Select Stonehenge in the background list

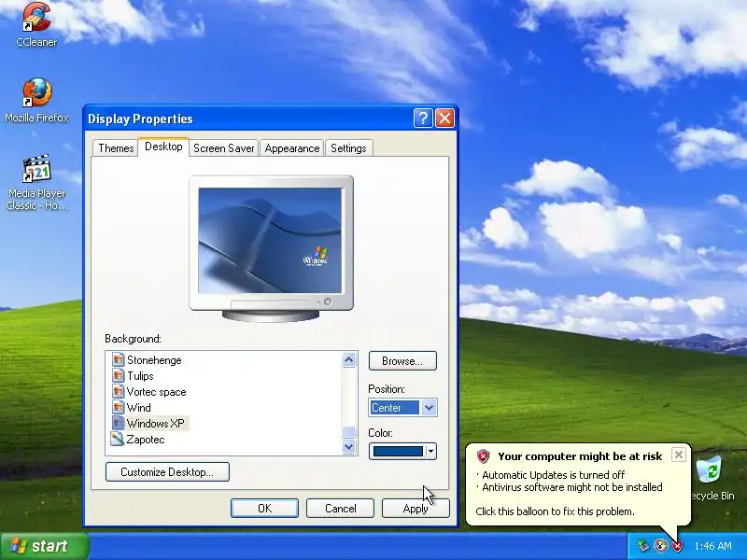click(x=154, y=360)
